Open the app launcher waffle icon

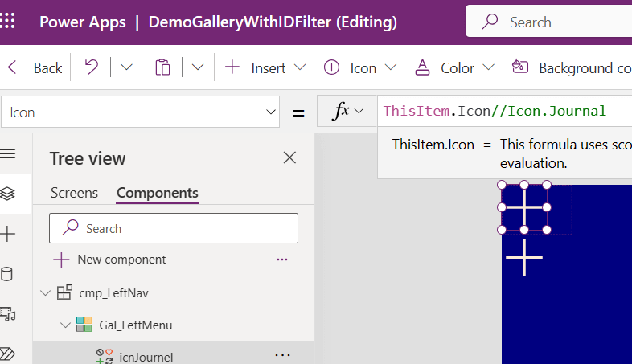coord(10,22)
